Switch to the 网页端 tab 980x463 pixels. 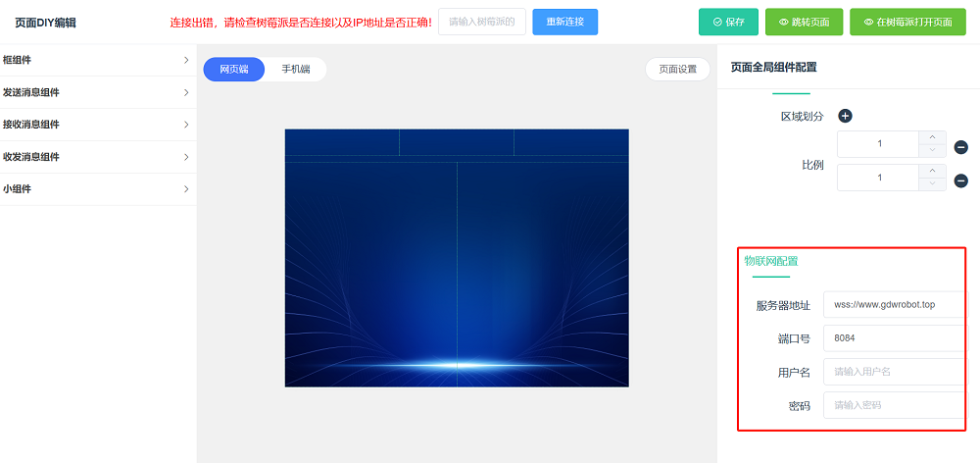click(234, 70)
